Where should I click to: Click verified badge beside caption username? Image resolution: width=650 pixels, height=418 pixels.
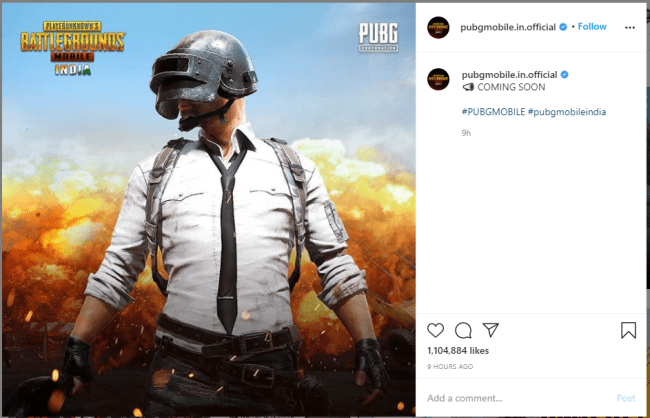(565, 75)
